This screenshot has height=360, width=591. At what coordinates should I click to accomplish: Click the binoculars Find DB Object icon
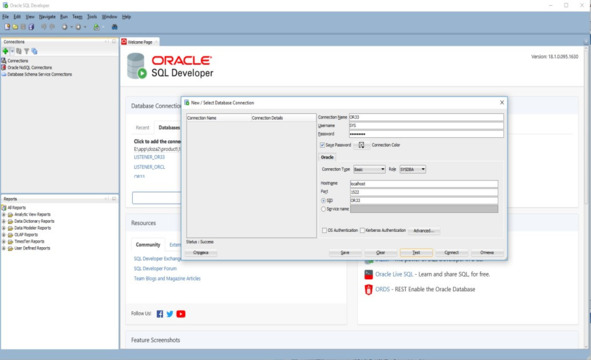coord(115,27)
